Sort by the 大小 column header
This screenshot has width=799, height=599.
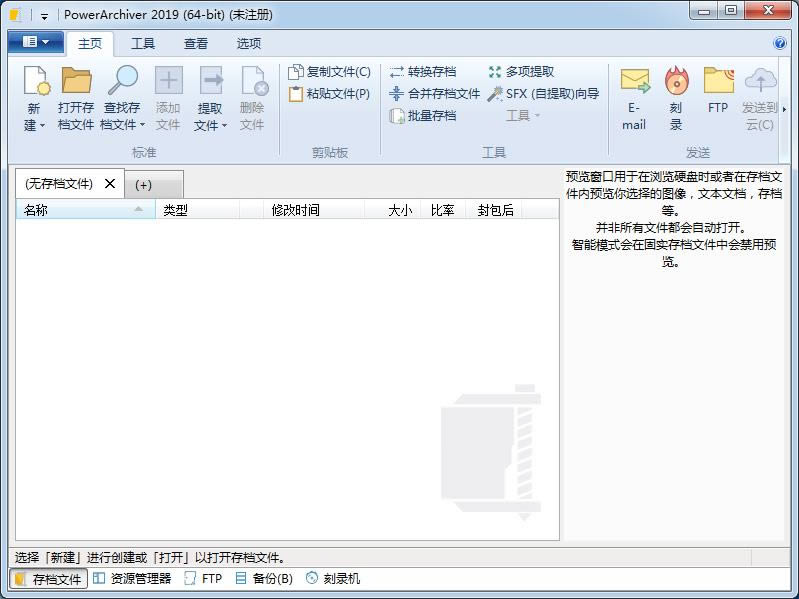click(392, 210)
